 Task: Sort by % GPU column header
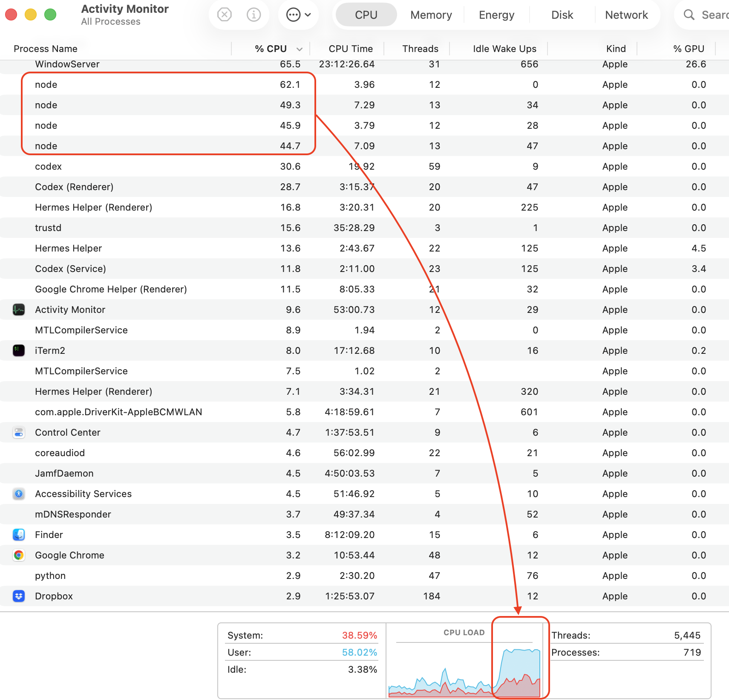pyautogui.click(x=689, y=49)
